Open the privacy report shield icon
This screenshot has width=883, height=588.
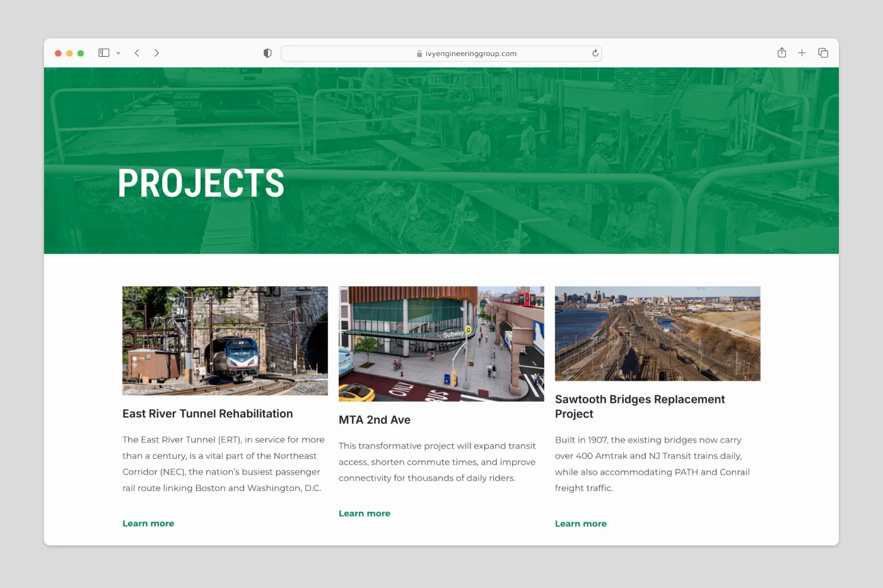pyautogui.click(x=267, y=54)
